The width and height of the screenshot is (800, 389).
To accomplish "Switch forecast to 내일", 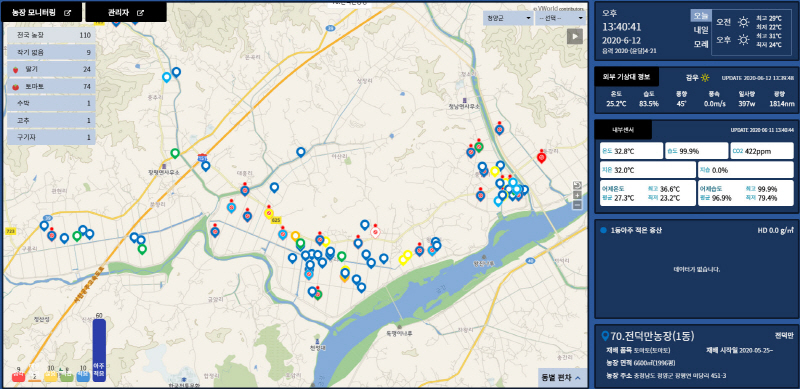I will pyautogui.click(x=701, y=30).
